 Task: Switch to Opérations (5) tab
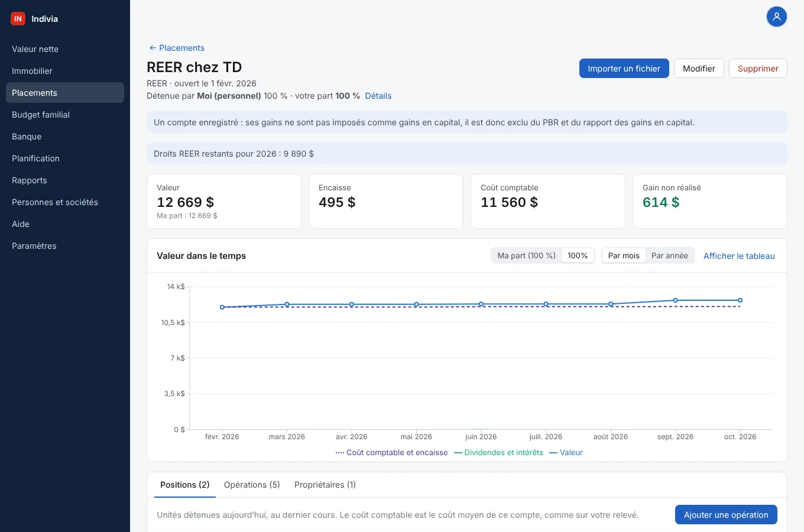coord(252,485)
